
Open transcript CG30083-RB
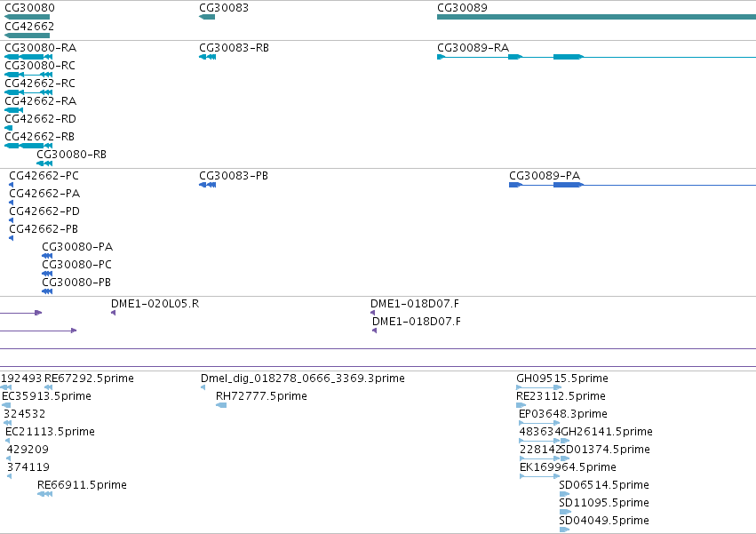coord(234,48)
